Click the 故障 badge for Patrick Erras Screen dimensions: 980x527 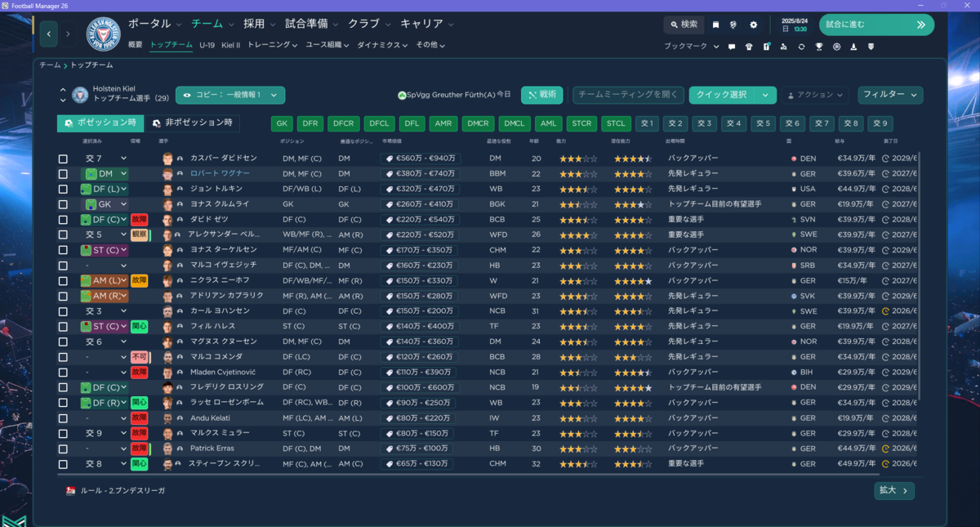[x=140, y=449]
